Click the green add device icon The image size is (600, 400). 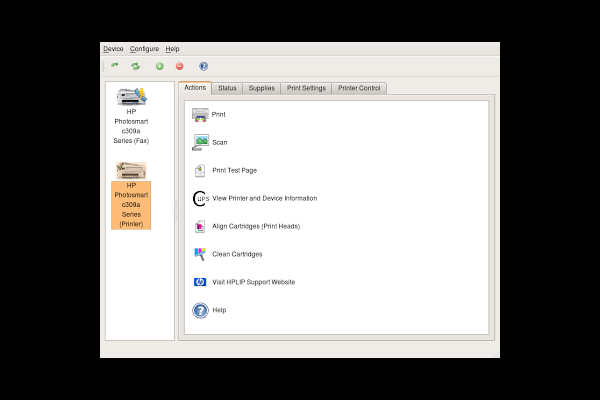[x=160, y=66]
